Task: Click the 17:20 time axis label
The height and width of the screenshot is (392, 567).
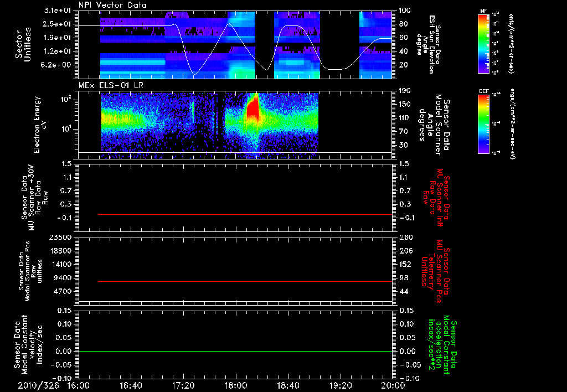Action: point(183,385)
